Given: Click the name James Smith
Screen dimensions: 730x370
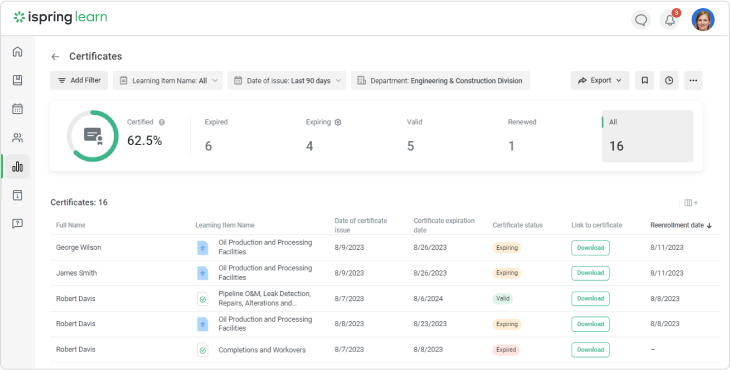Looking at the screenshot, I should [x=77, y=273].
